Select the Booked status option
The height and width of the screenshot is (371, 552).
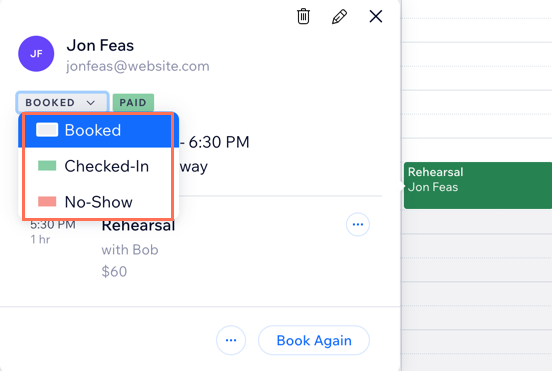(99, 130)
